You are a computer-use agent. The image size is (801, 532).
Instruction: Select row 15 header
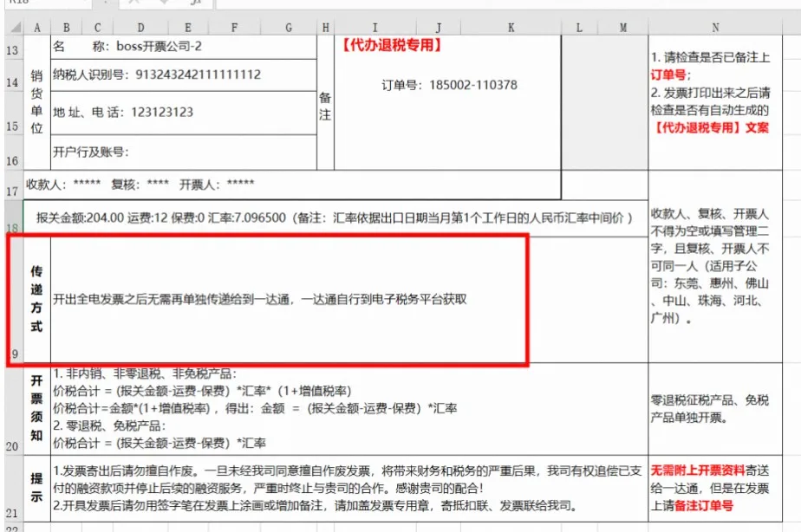pos(12,113)
